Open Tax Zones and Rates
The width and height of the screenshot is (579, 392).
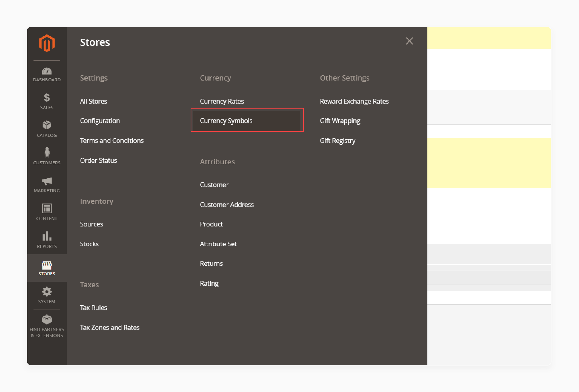109,327
